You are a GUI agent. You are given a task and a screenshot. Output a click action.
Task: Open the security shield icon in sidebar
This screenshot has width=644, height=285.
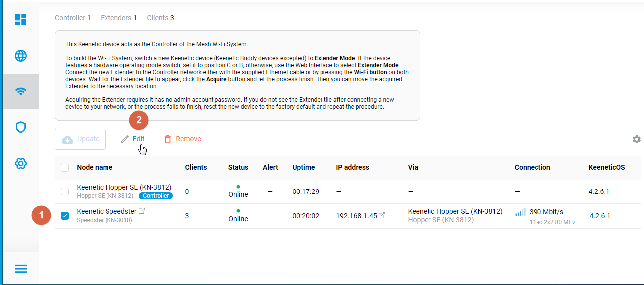point(21,127)
